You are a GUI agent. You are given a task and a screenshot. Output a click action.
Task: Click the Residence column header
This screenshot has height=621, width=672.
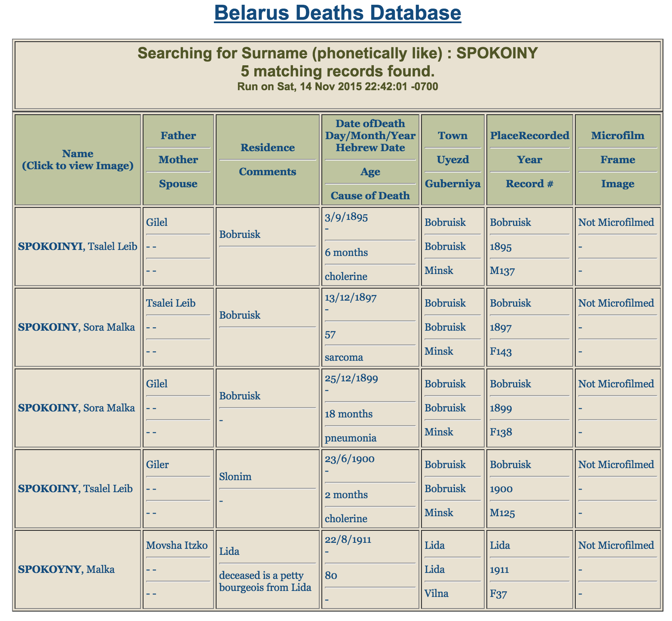click(267, 148)
